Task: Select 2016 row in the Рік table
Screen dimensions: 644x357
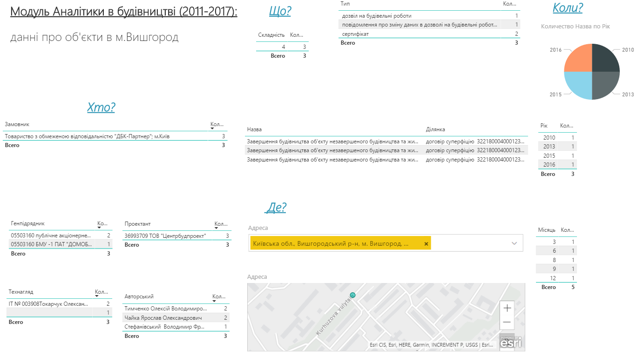Action: pos(557,165)
